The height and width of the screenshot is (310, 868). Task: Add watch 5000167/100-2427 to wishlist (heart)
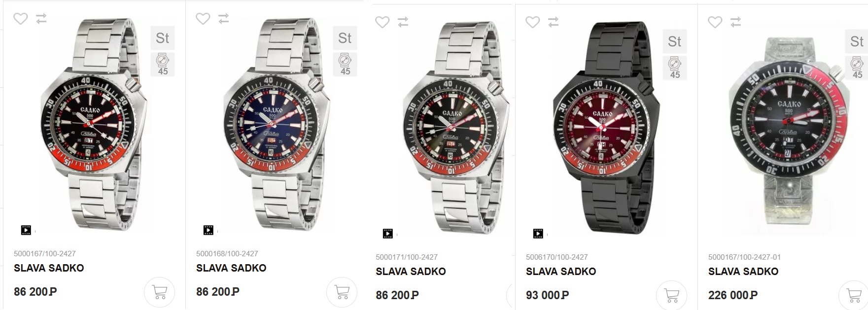20,19
